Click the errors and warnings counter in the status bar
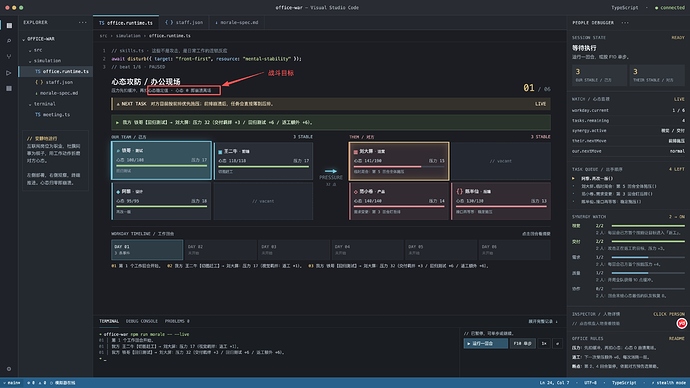 (x=37, y=383)
